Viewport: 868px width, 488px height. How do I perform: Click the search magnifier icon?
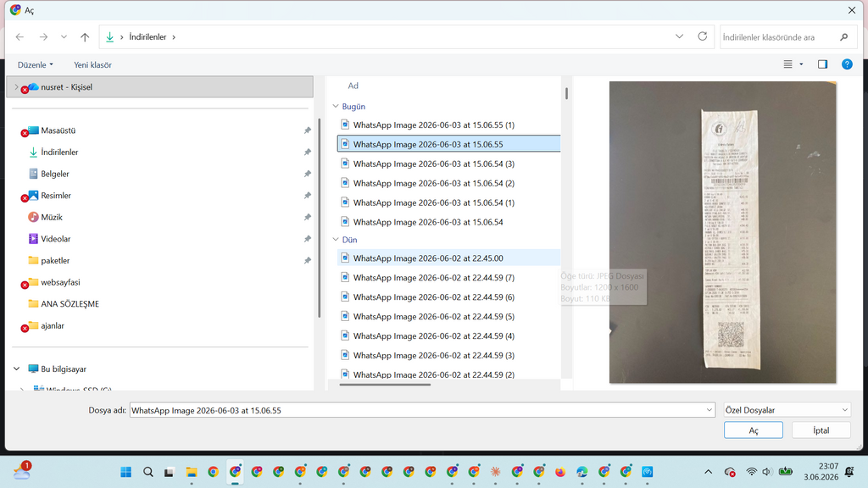pyautogui.click(x=843, y=37)
